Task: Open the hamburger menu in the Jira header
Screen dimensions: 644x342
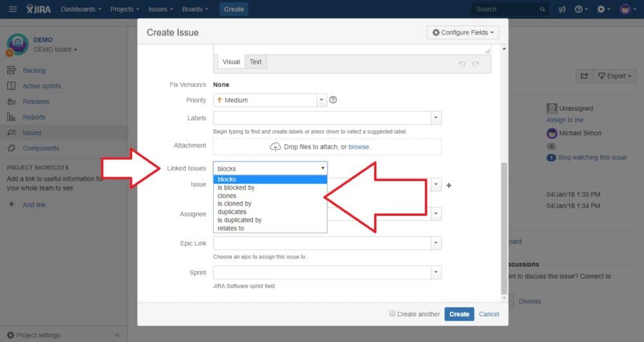Action: 13,9
